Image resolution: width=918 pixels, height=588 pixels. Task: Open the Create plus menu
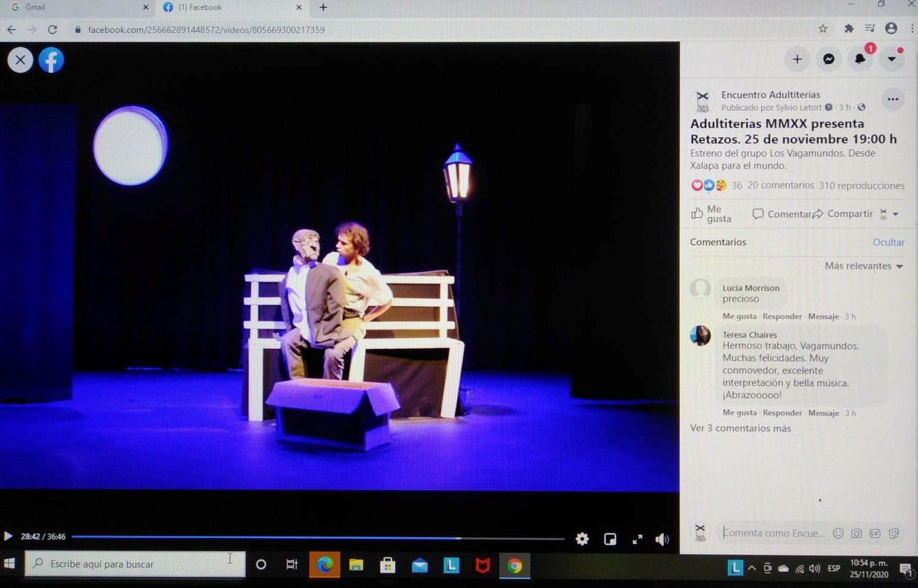[797, 59]
